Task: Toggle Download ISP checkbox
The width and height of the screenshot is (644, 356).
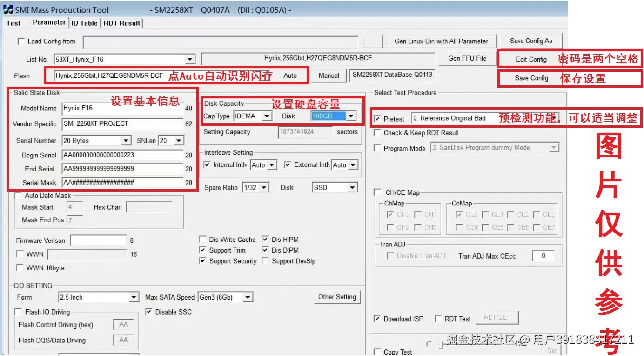Action: pyautogui.click(x=377, y=319)
